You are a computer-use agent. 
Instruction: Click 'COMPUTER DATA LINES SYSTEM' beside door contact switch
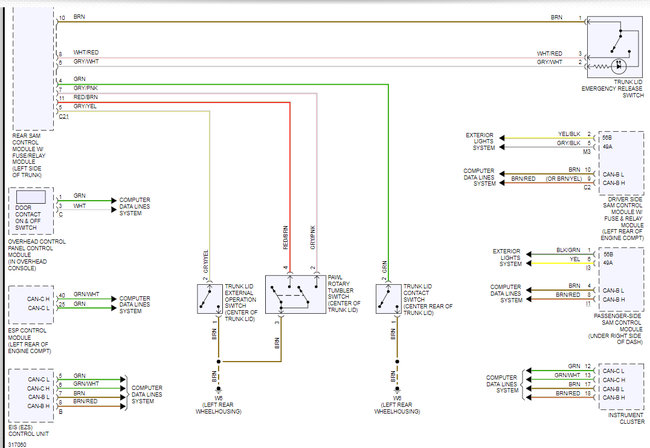pos(135,206)
